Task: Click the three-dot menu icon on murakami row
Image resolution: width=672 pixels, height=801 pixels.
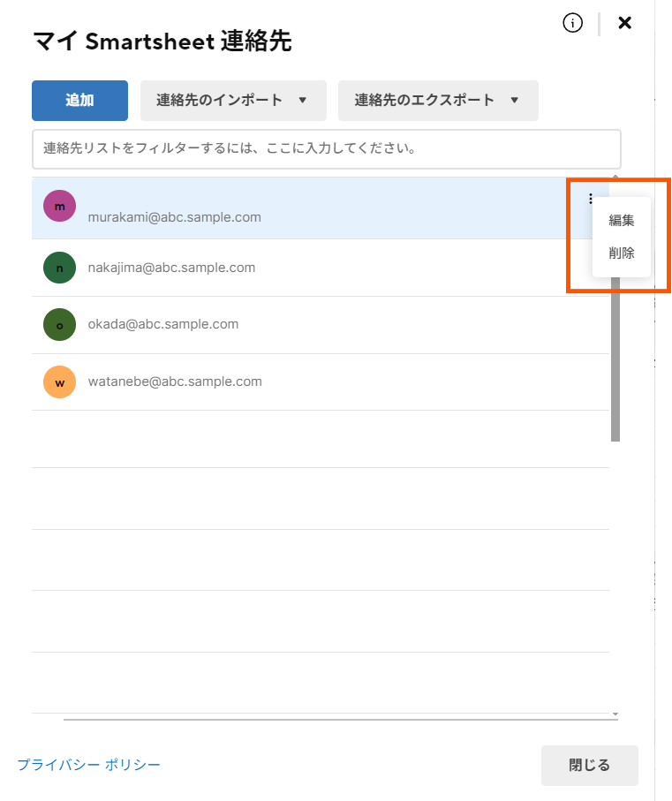Action: click(591, 200)
